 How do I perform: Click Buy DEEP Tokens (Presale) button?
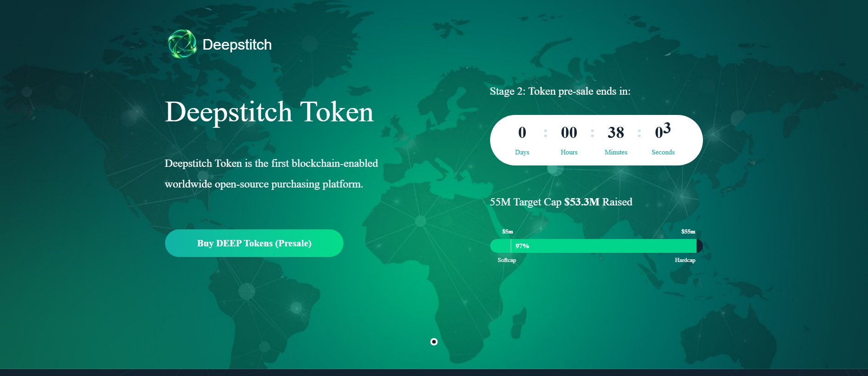click(254, 243)
